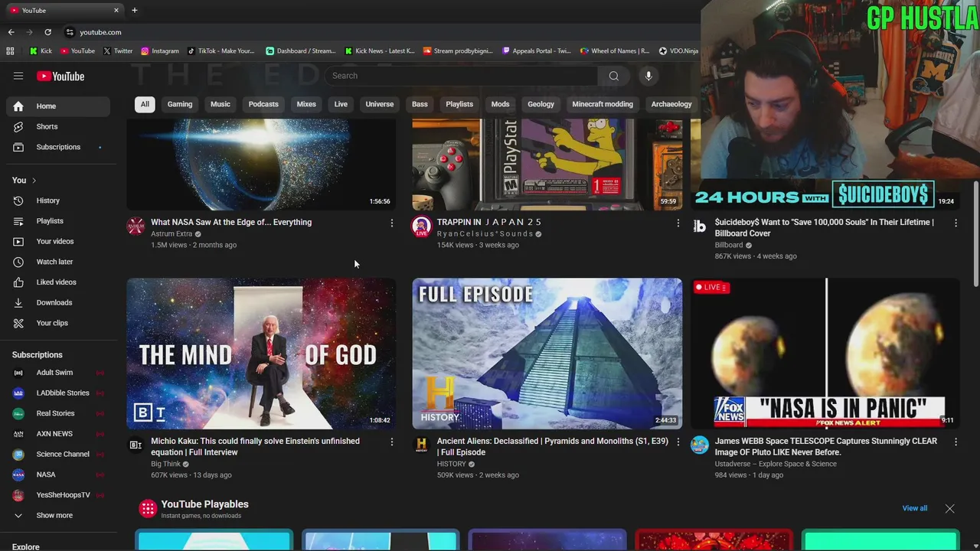Viewport: 980px width, 551px height.
Task: Select the Minecraft modding chip
Action: click(x=603, y=104)
